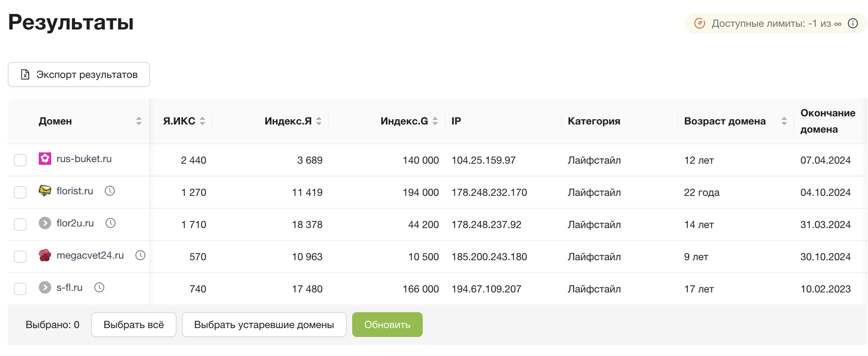Click the Экспорт результатов button
The width and height of the screenshot is (868, 356).
[79, 74]
